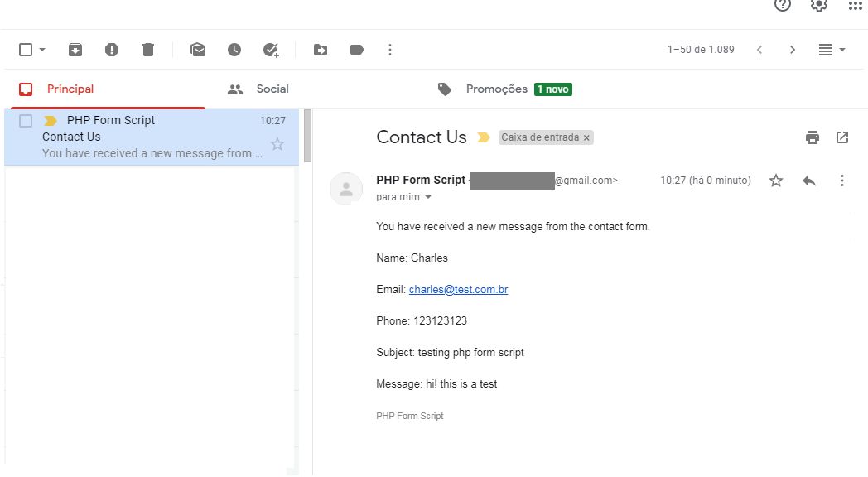Open the Move to folder icon
The height and width of the screenshot is (477, 868).
pyautogui.click(x=321, y=50)
